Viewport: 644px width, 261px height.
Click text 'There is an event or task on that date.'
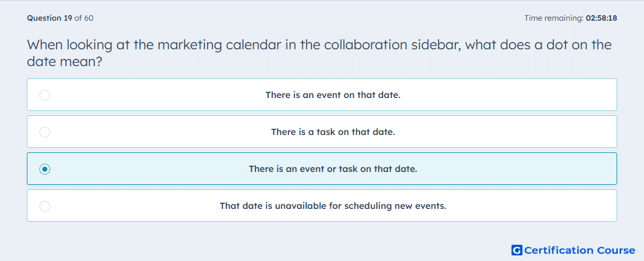[x=333, y=169]
